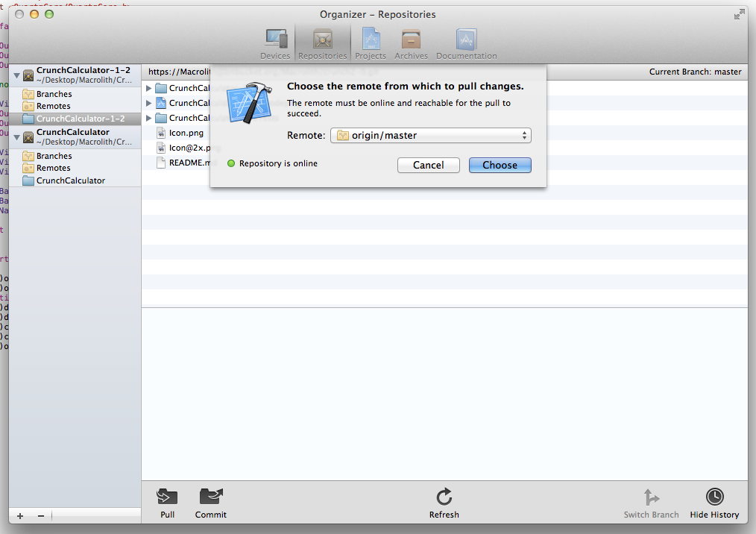Select the CrunchCalculator-1-2 working copy folder
Viewport: 756px width, 534px height.
(x=75, y=119)
